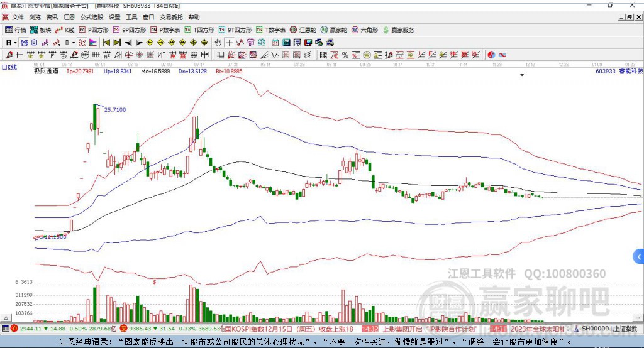Image resolution: width=644 pixels, height=348 pixels.
Task: Open the 江恩 menu
Action: click(69, 17)
